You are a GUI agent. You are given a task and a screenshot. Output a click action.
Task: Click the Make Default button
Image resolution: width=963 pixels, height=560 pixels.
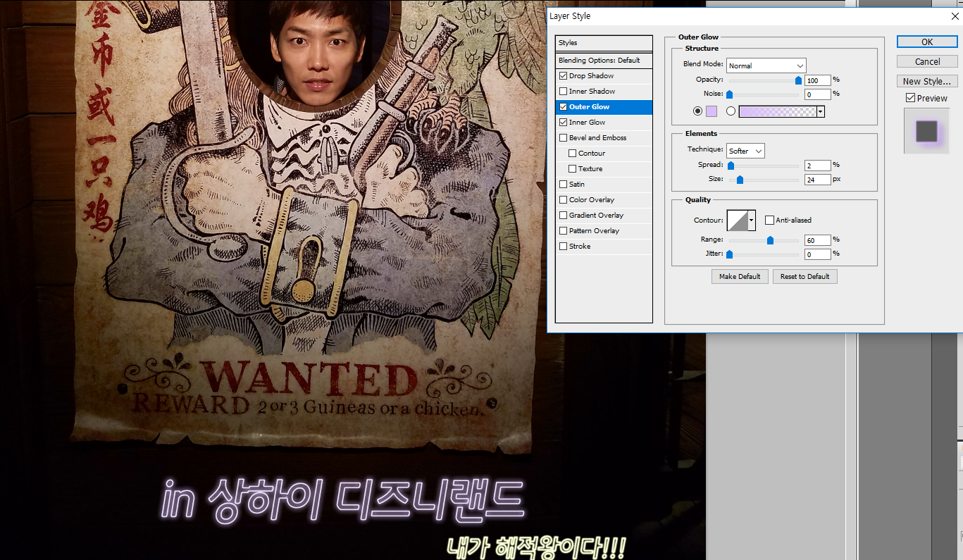[x=739, y=277]
